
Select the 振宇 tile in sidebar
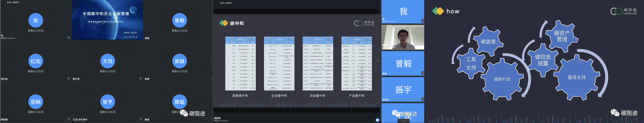403,89
